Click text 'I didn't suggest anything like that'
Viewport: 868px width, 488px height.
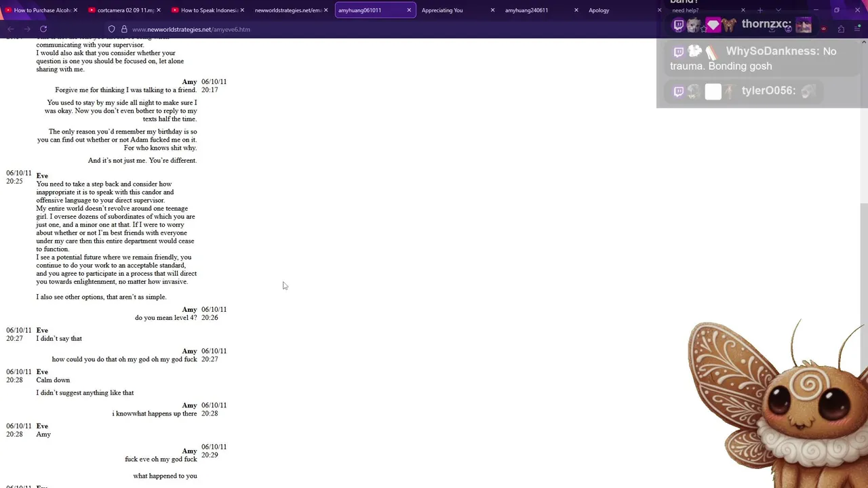[x=85, y=393]
